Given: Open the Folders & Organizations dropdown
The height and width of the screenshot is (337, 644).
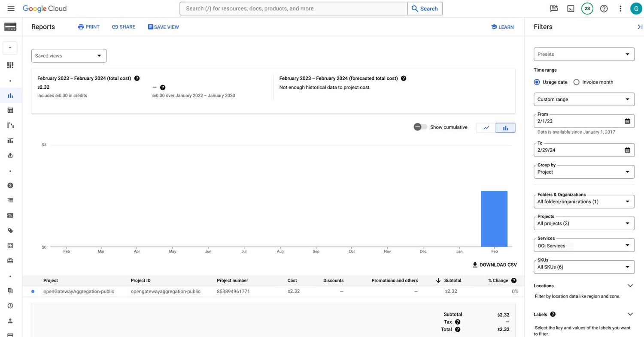Looking at the screenshot, I should coord(584,202).
